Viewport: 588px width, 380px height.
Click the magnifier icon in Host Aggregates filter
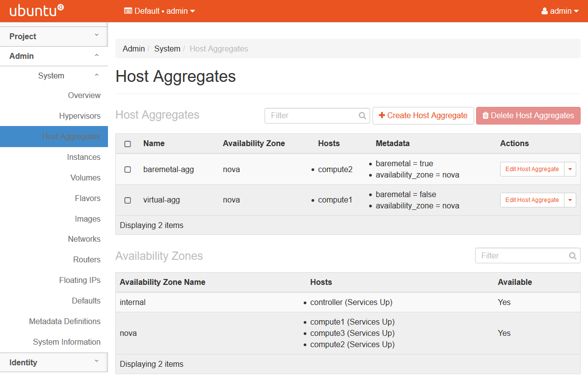tap(362, 116)
